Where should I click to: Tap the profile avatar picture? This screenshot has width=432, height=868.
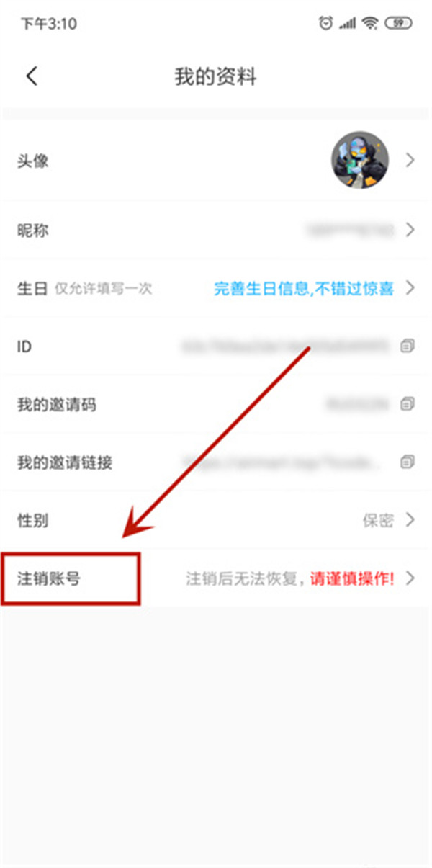point(360,160)
